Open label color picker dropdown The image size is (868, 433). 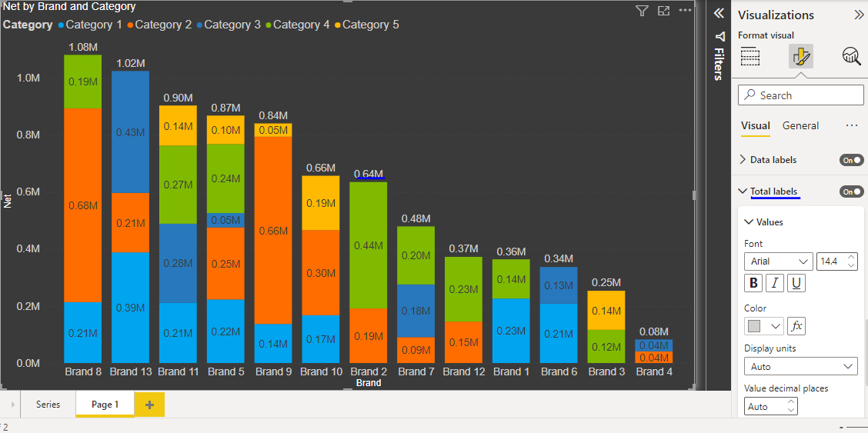pyautogui.click(x=764, y=326)
